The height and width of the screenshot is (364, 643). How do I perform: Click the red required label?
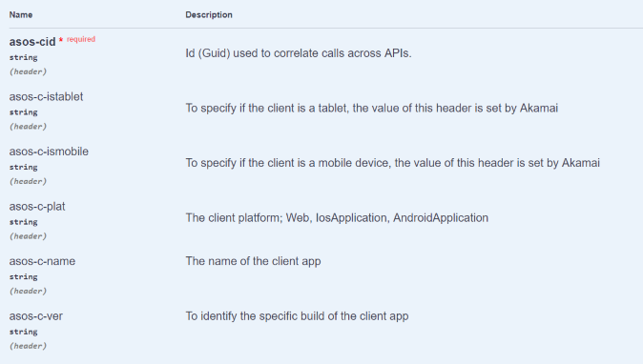point(81,39)
